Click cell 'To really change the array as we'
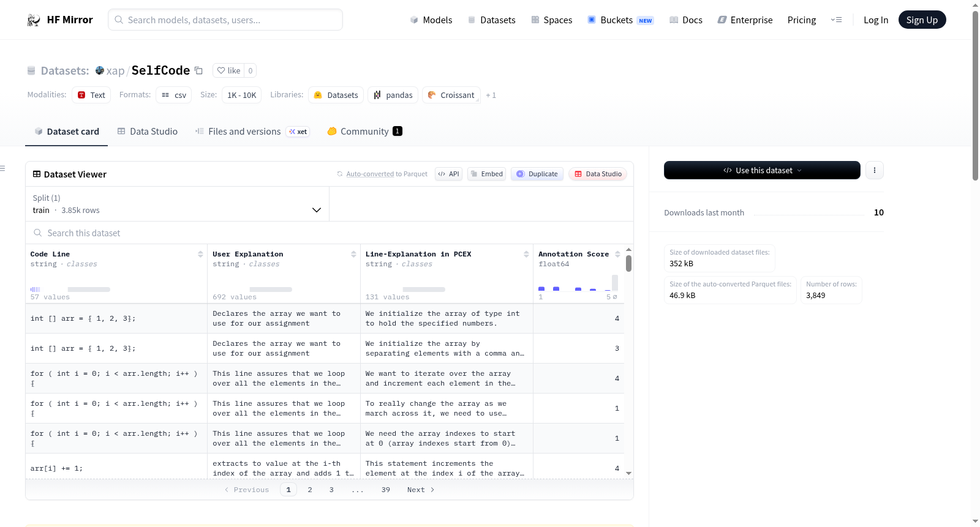This screenshot has width=980, height=527. click(447, 408)
